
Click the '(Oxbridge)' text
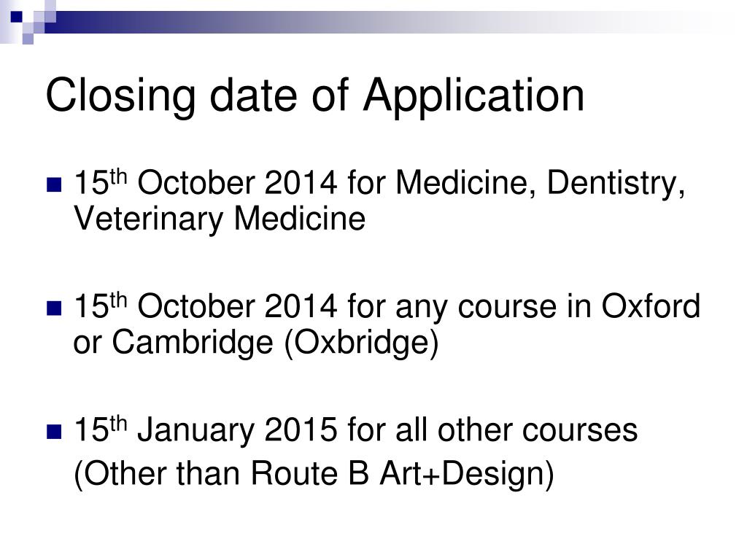click(361, 343)
